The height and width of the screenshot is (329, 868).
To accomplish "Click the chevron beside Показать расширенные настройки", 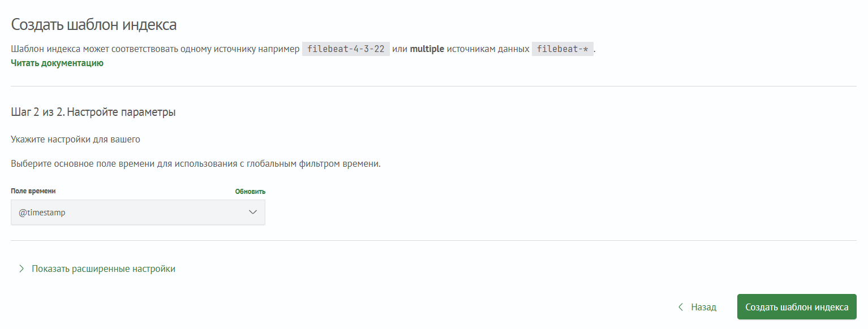I will point(22,269).
